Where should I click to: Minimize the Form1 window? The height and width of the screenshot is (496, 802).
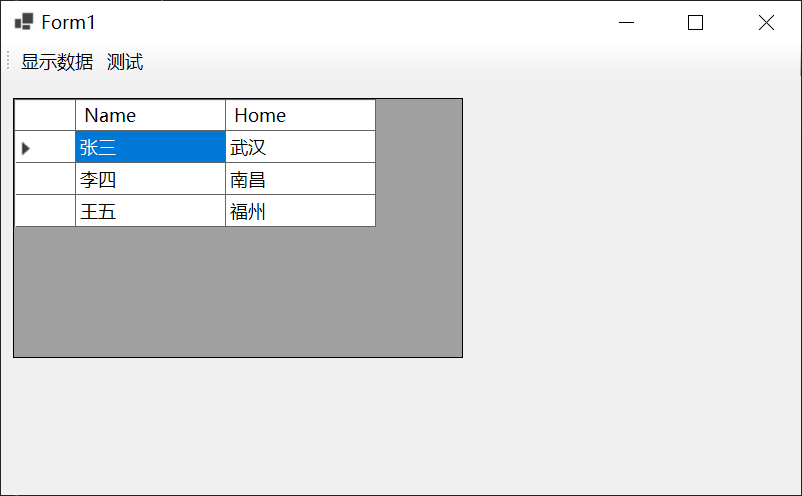(627, 23)
